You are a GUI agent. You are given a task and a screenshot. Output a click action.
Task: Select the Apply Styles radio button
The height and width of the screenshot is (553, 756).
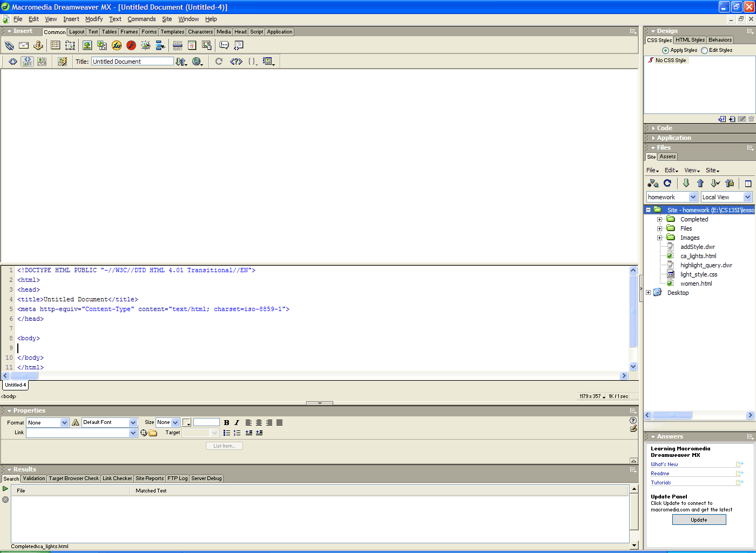pos(665,50)
